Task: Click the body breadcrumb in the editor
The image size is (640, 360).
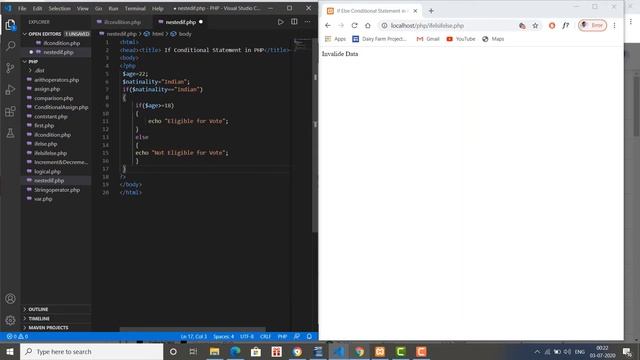Action: (x=181, y=34)
